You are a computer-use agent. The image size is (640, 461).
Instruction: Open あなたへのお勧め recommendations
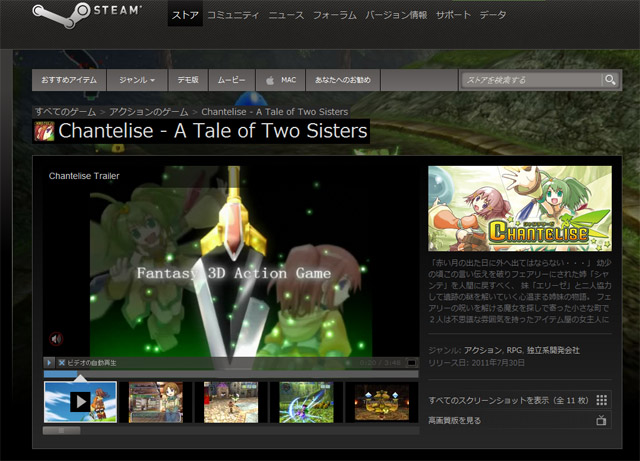coord(343,80)
